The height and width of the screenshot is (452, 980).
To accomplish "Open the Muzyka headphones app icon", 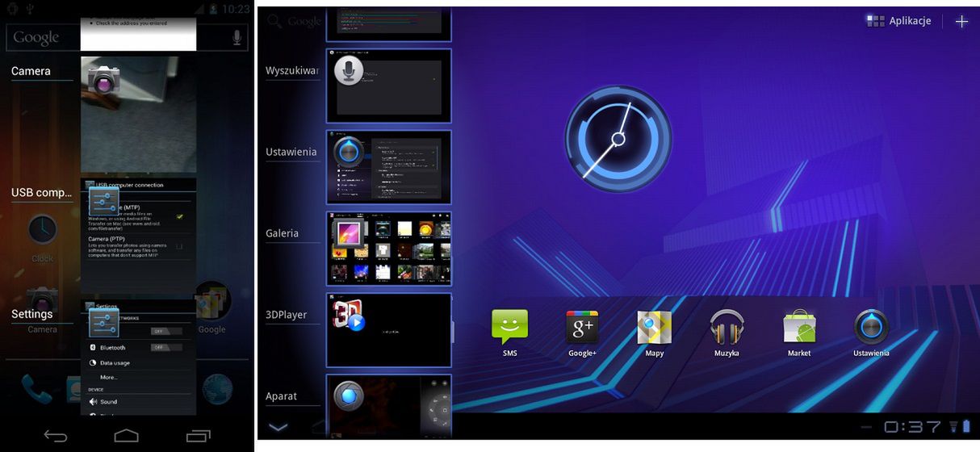I will pyautogui.click(x=727, y=333).
